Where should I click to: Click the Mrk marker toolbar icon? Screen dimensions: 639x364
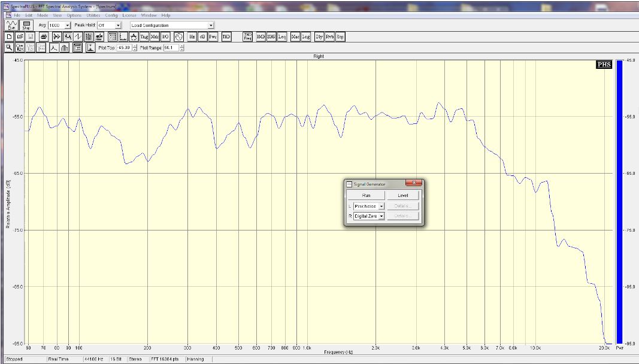click(155, 37)
